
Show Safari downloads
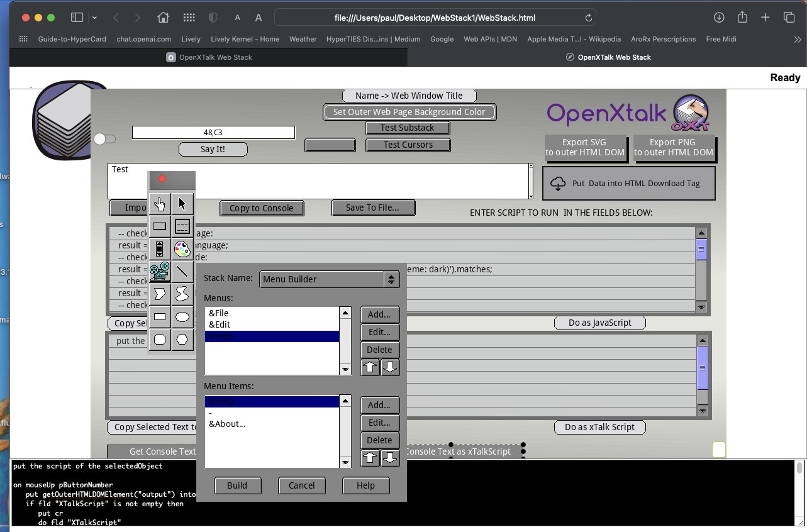719,18
